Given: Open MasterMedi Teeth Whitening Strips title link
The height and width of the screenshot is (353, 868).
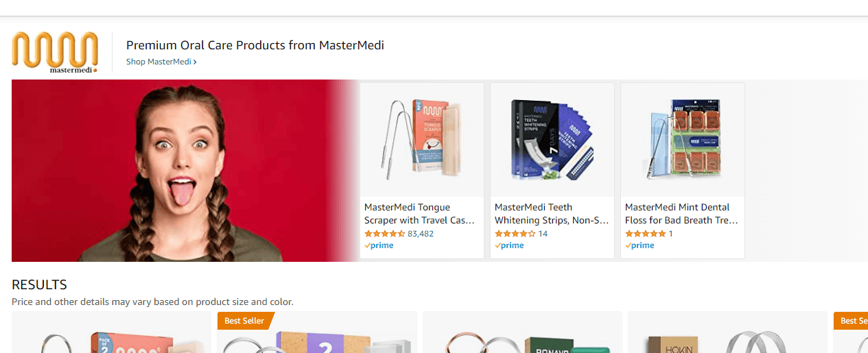Looking at the screenshot, I should (x=552, y=214).
